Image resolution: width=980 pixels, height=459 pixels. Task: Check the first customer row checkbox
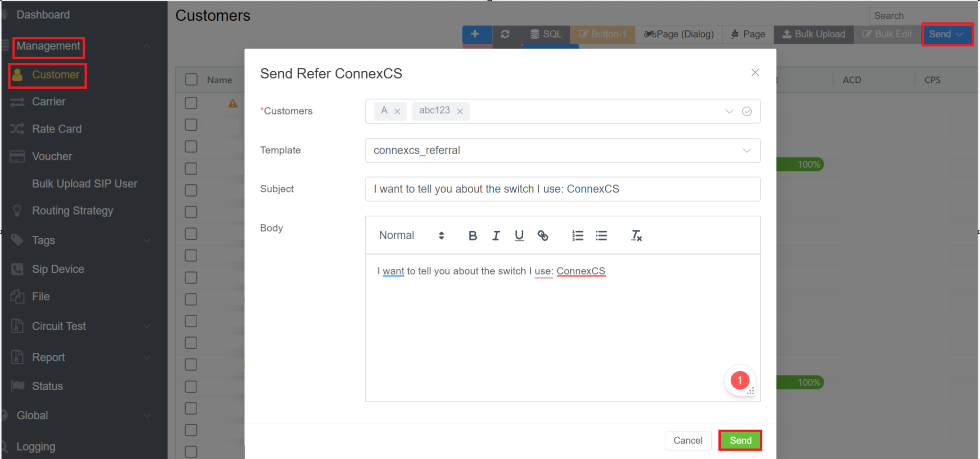[x=191, y=103]
